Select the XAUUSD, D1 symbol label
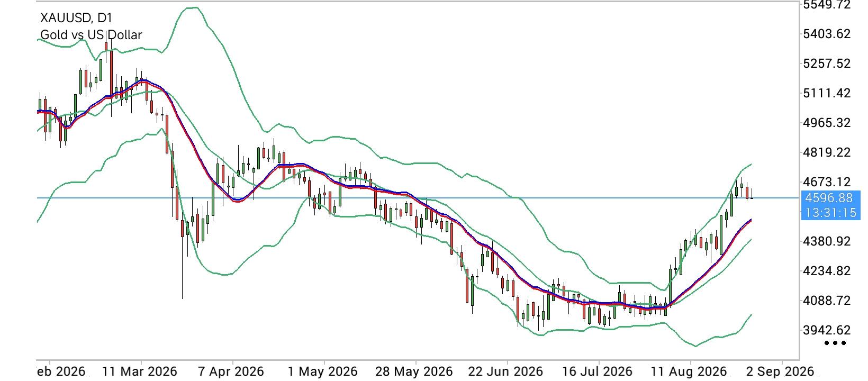 click(76, 18)
